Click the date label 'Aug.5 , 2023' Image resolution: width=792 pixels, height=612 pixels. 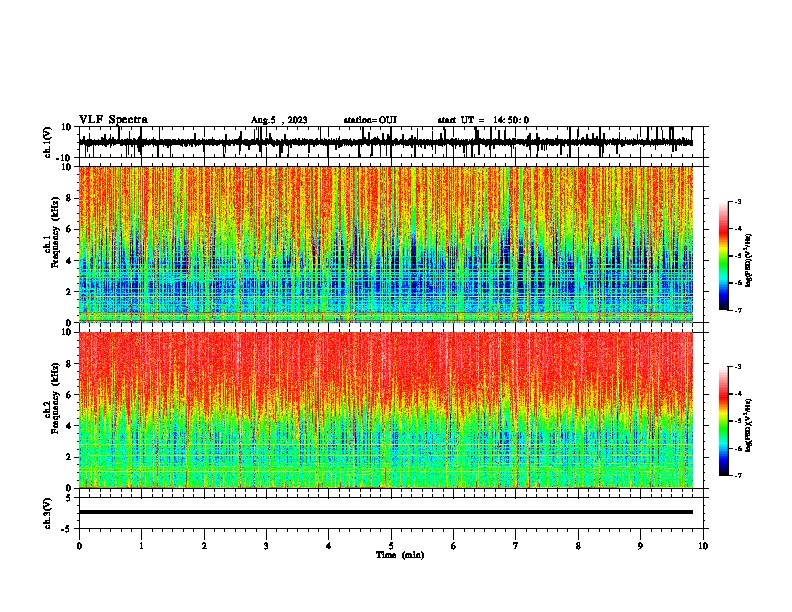click(279, 120)
